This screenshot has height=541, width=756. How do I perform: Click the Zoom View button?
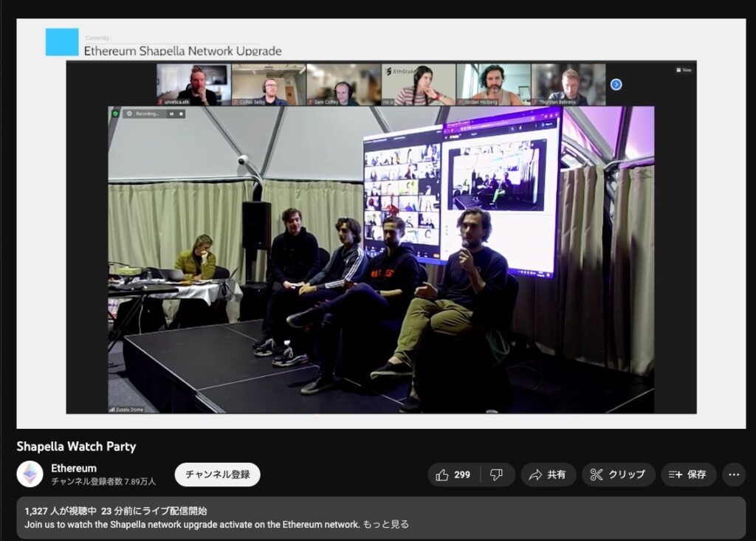click(x=684, y=70)
